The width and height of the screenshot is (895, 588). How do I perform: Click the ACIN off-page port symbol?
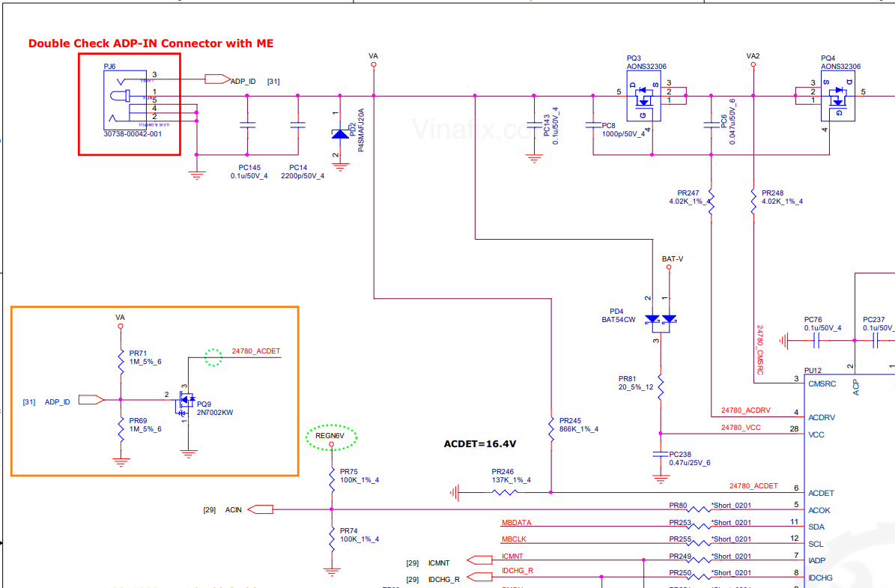[x=261, y=509]
